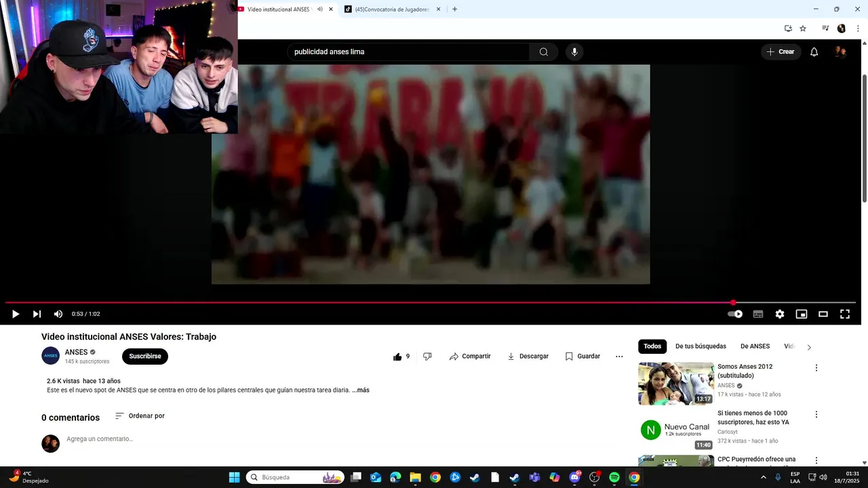Click the search box containing 'publicidad anses lima'
The width and height of the screenshot is (868, 488).
(408, 52)
